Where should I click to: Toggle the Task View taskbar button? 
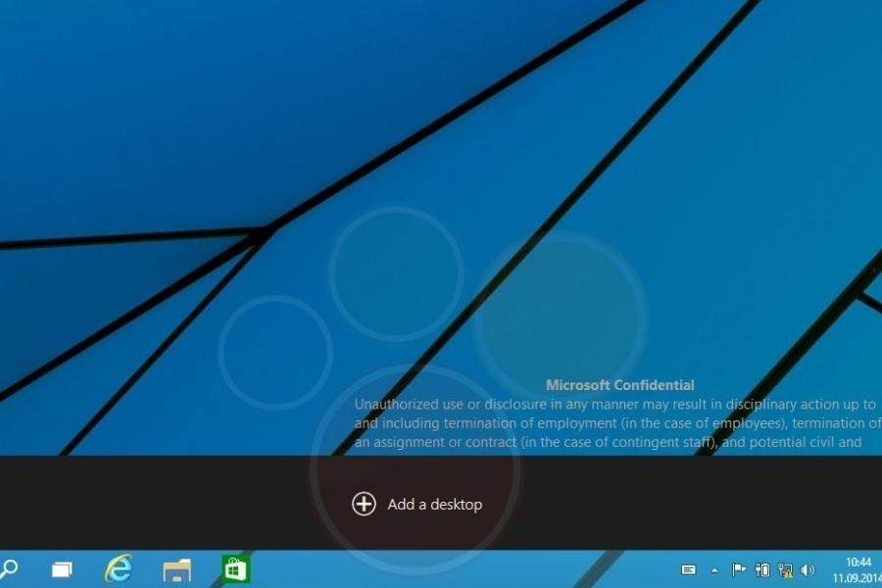coord(63,568)
